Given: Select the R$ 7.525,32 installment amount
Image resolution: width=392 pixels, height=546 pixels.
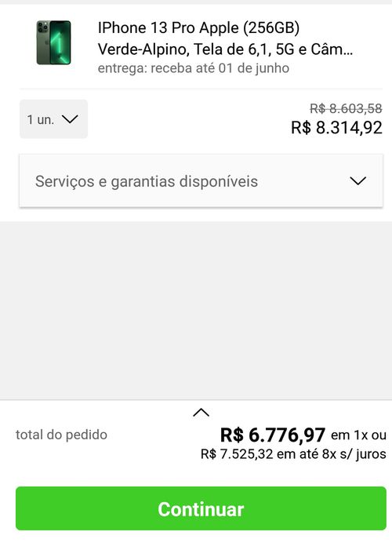Looking at the screenshot, I should click(237, 454).
